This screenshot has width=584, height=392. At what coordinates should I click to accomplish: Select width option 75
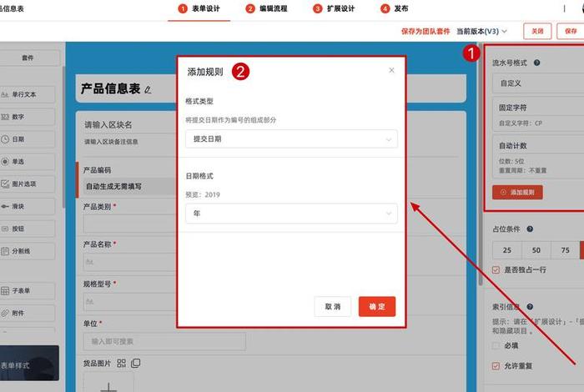pos(565,250)
